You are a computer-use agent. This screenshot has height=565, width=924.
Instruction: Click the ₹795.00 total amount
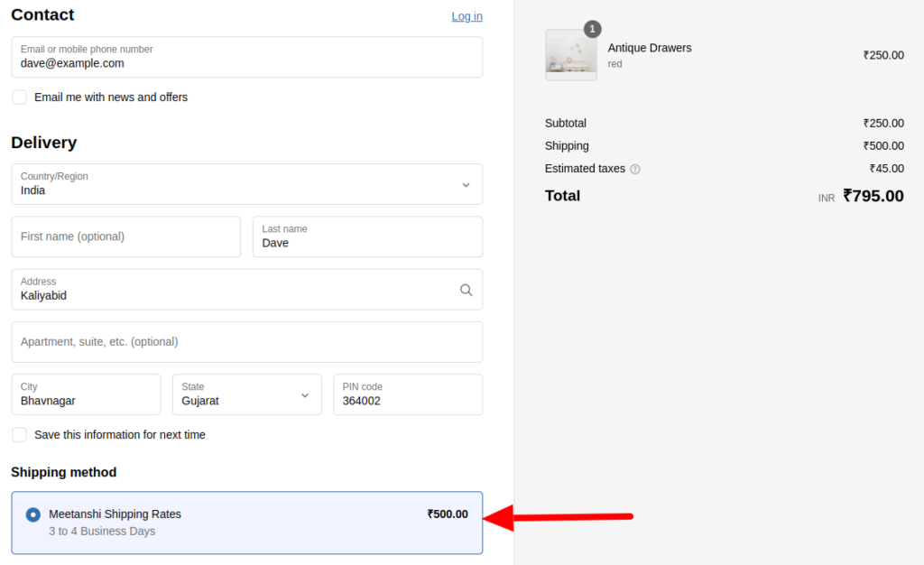pos(873,196)
